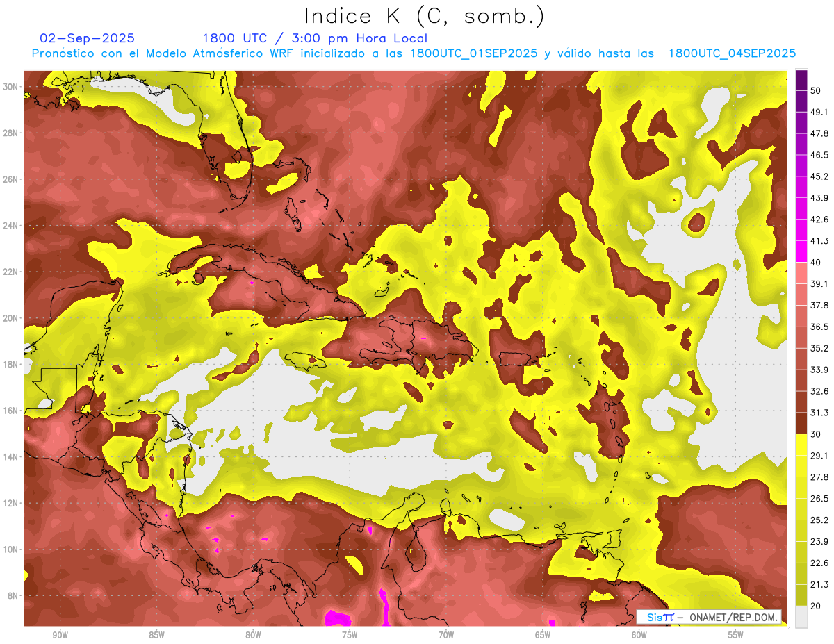Click the colorbar value 35.2
This screenshot has width=834, height=644.
(x=819, y=348)
